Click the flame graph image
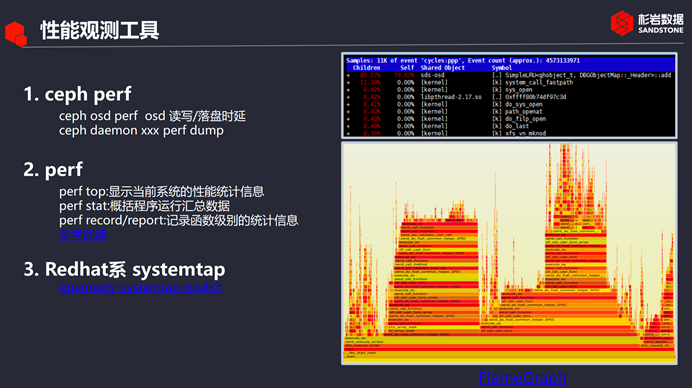This screenshot has width=692, height=388. (509, 253)
